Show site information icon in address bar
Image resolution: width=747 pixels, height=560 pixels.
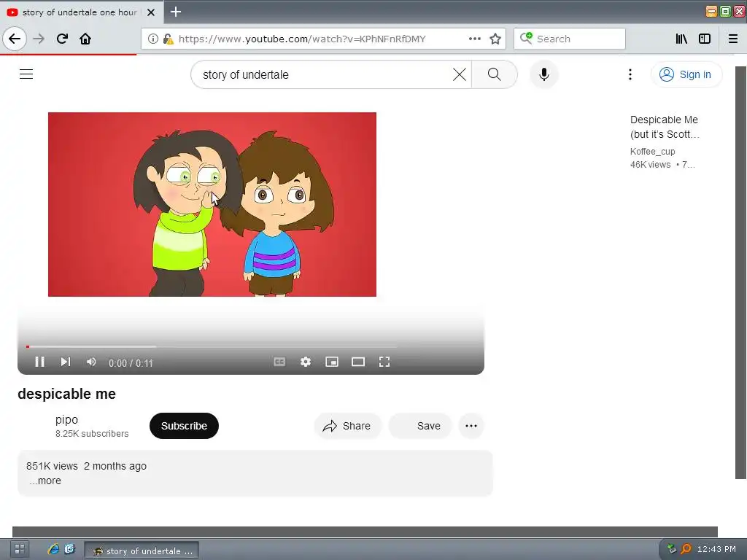pos(152,39)
